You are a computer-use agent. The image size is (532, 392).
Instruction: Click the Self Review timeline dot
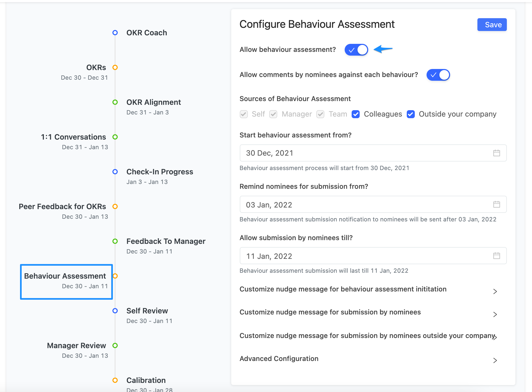(115, 311)
